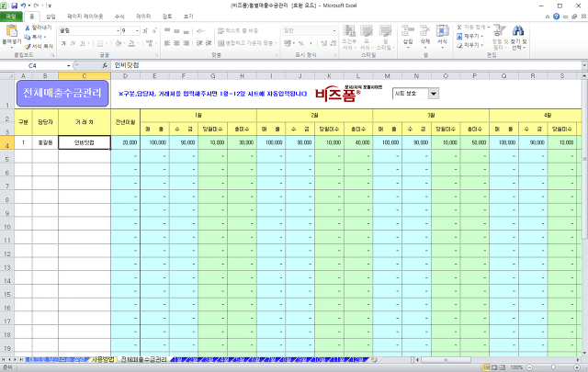The image size is (588, 372).
Task: Open Customize Quick Access Toolbar dropdown
Action: click(50, 6)
